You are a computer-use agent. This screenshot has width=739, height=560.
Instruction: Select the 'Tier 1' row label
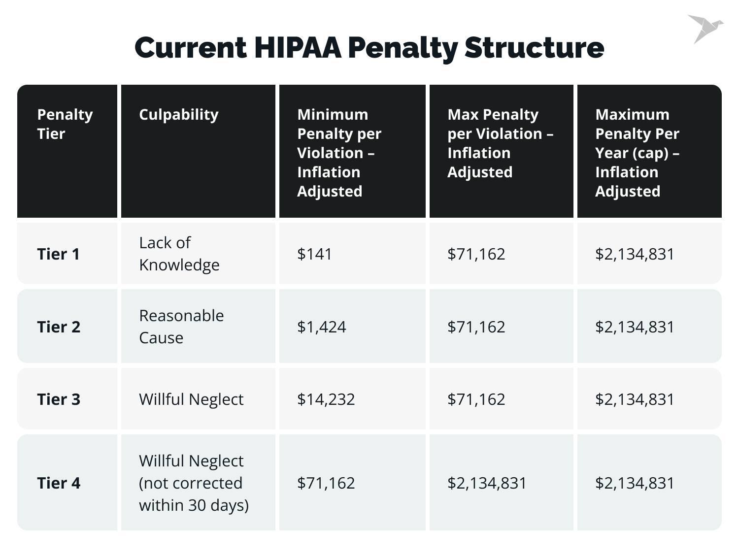(58, 254)
